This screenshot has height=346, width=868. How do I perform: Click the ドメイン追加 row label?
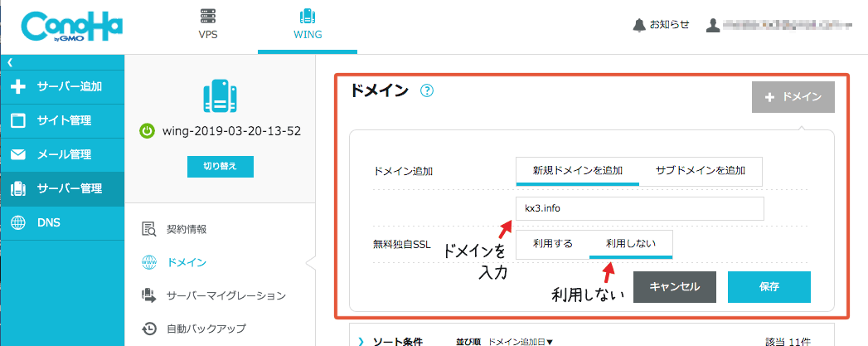pos(404,171)
